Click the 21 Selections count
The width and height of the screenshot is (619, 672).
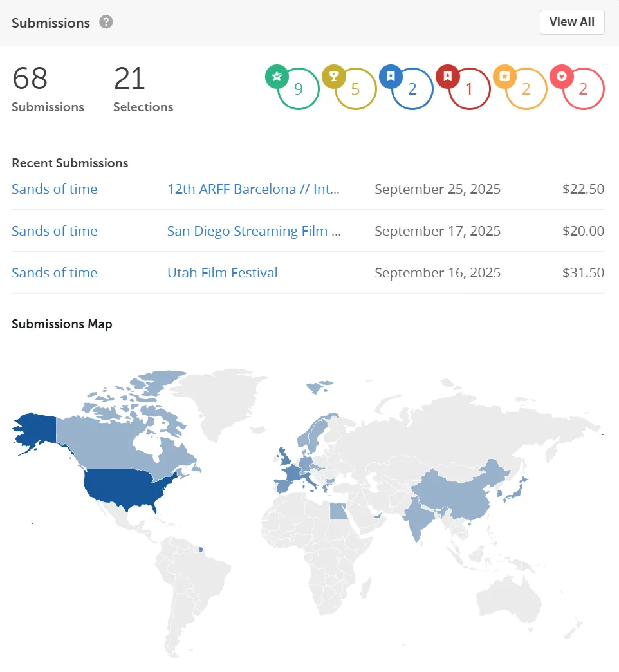pyautogui.click(x=143, y=89)
